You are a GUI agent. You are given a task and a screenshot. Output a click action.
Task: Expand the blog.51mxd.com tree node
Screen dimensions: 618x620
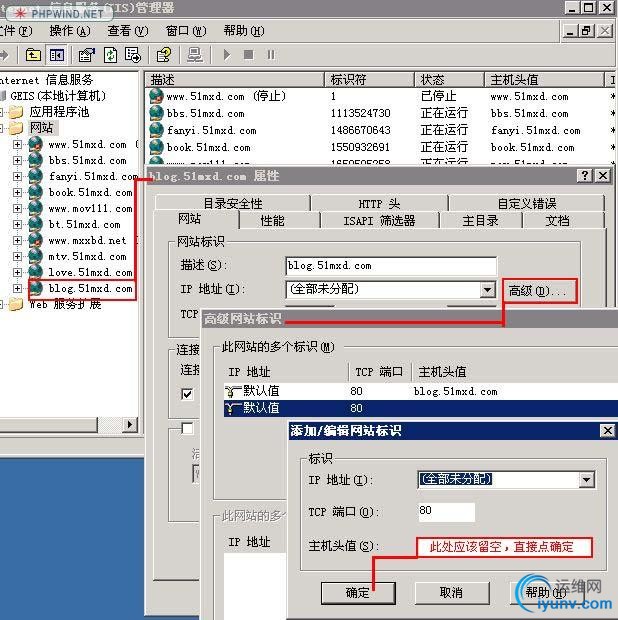pyautogui.click(x=17, y=288)
